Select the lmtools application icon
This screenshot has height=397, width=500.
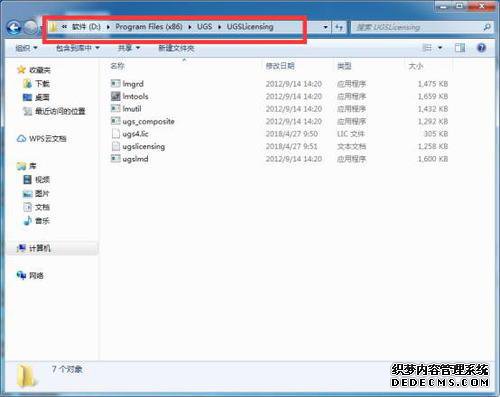pyautogui.click(x=115, y=96)
